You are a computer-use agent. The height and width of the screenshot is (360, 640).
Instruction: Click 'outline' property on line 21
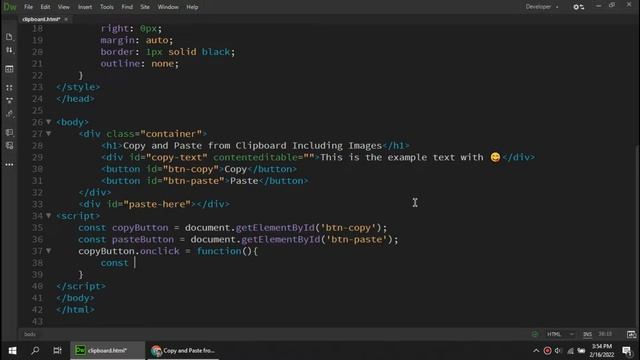[x=120, y=63]
